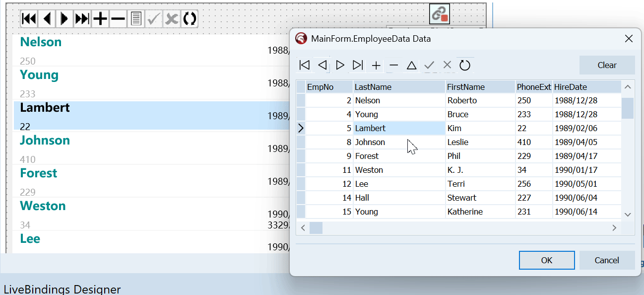Screen dimensions: 644x295
Task: Click the LastName column header
Action: pyautogui.click(x=399, y=87)
